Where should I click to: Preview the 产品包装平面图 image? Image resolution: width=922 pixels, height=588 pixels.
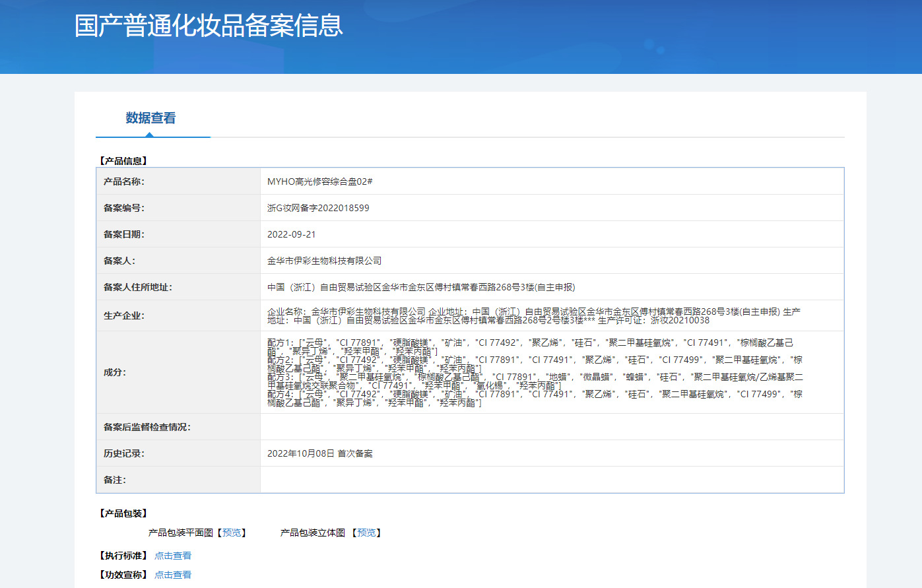(232, 533)
